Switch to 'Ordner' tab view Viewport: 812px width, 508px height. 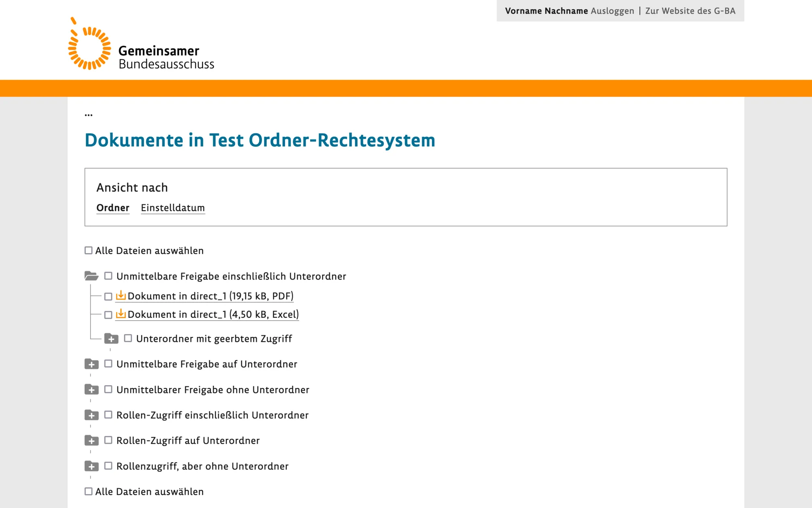tap(113, 208)
